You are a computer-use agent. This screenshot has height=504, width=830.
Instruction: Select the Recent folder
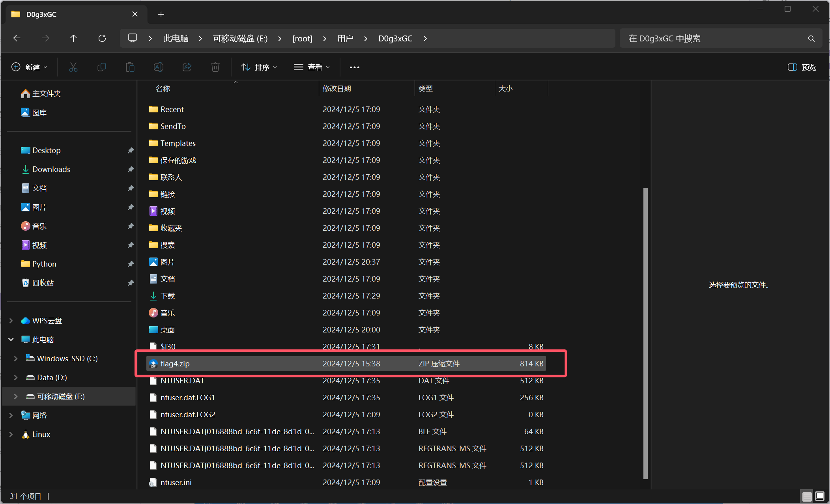(346, 109)
